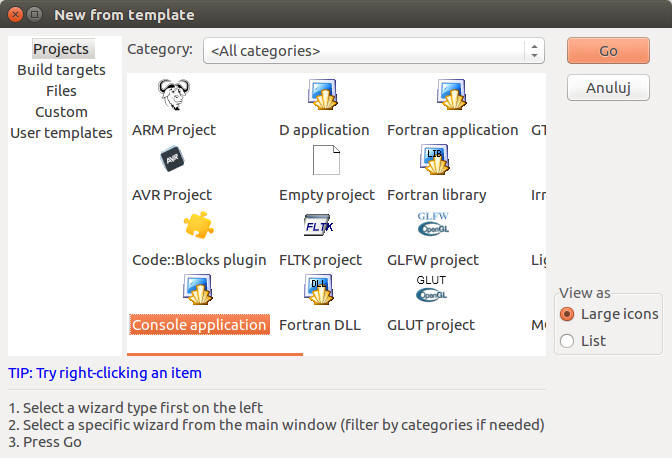Open User templates in left list
Image resolution: width=672 pixels, height=458 pixels.
point(61,133)
